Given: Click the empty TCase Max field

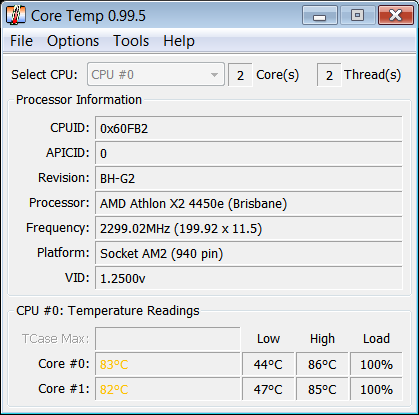Looking at the screenshot, I should (168, 339).
